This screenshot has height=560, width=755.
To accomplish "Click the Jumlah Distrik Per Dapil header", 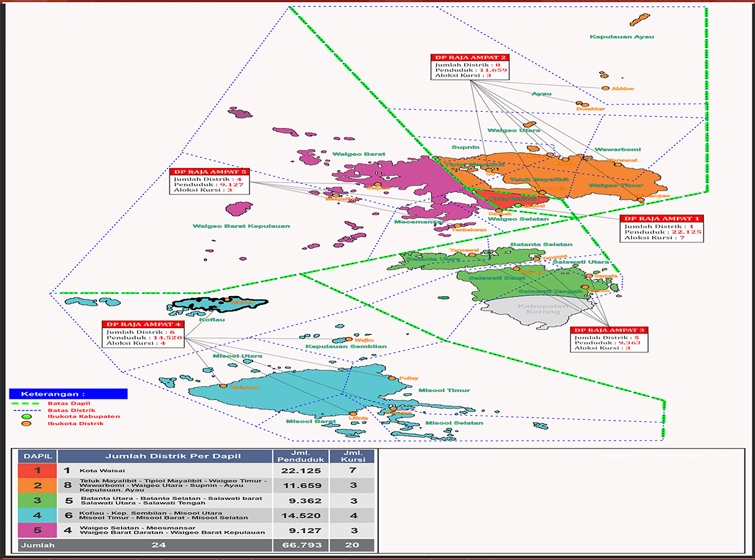I will tap(165, 456).
